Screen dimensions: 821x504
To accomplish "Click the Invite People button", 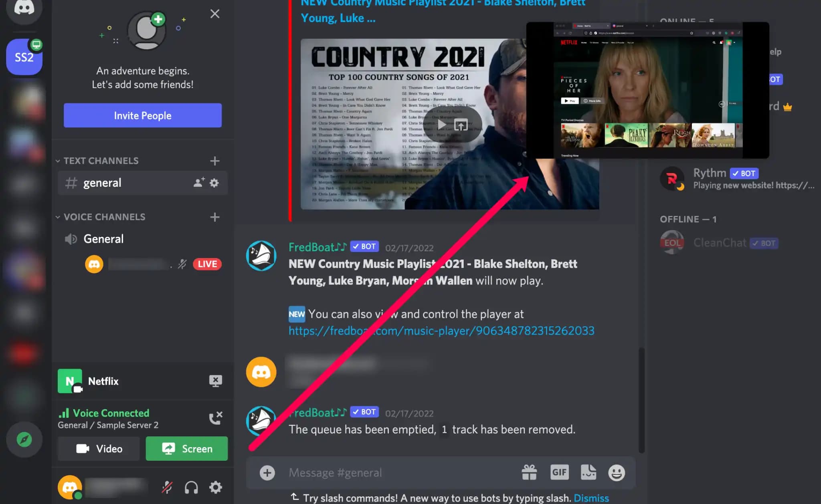I will [142, 115].
